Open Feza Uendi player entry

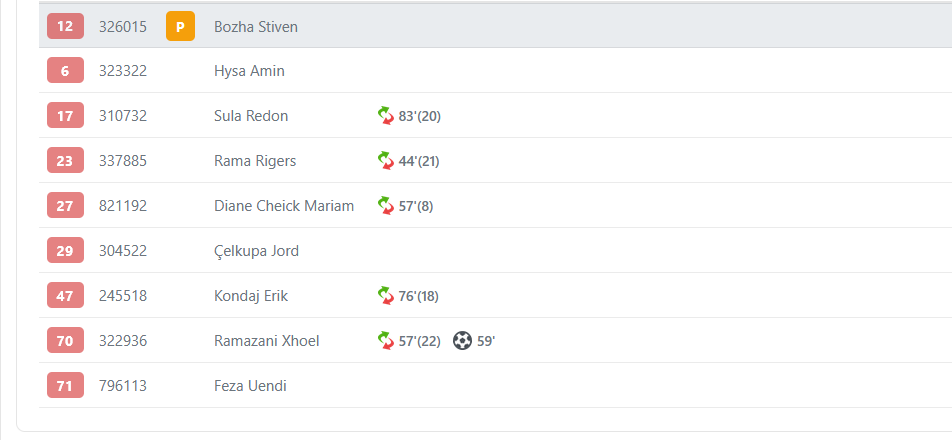pos(250,386)
